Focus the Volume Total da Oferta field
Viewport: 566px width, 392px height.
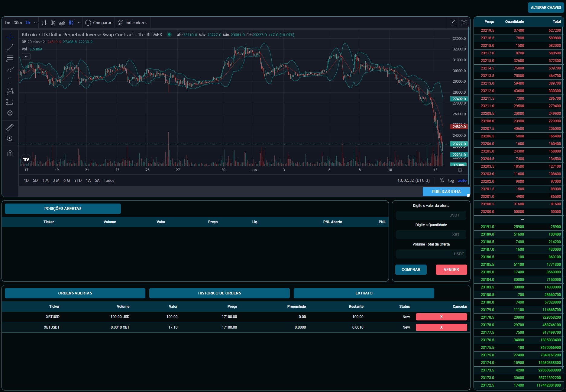click(431, 254)
